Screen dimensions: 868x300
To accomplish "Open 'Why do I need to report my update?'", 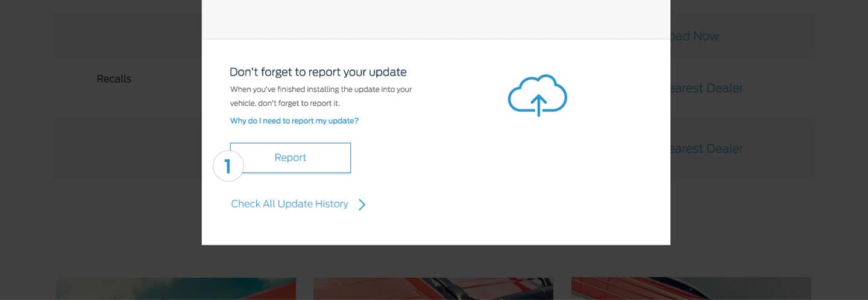I will (x=294, y=121).
